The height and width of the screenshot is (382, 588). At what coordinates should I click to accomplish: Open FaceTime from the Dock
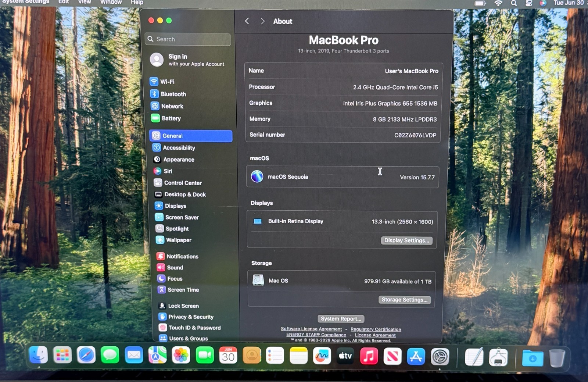click(205, 355)
